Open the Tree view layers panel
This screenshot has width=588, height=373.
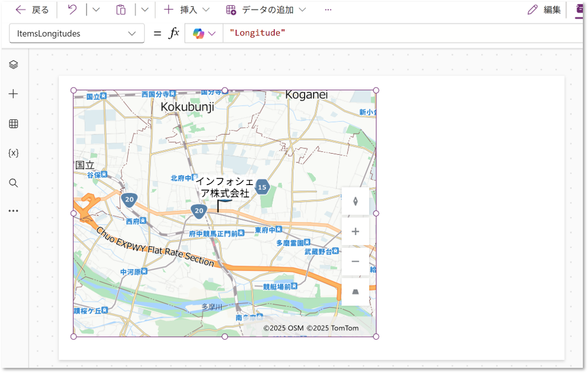pyautogui.click(x=14, y=65)
